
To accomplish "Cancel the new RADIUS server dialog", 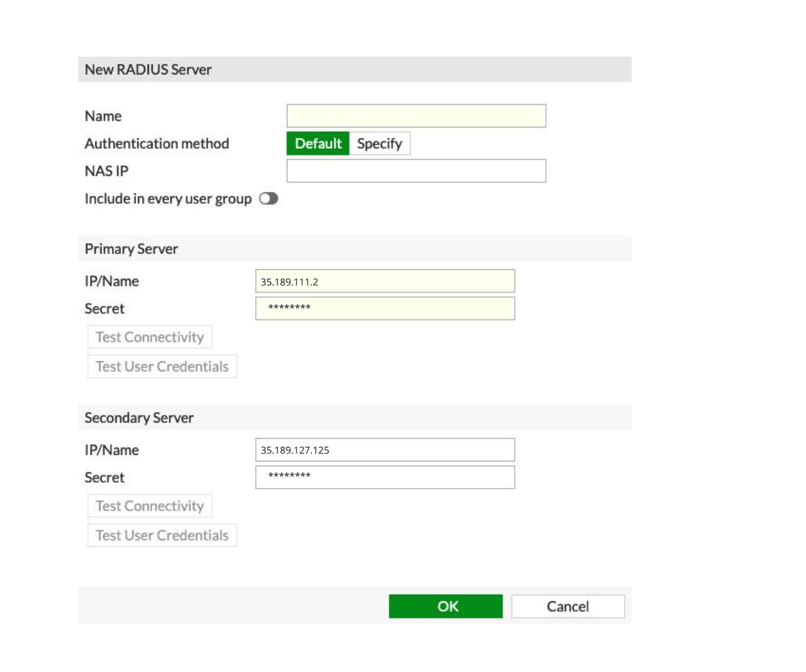I will click(x=567, y=606).
